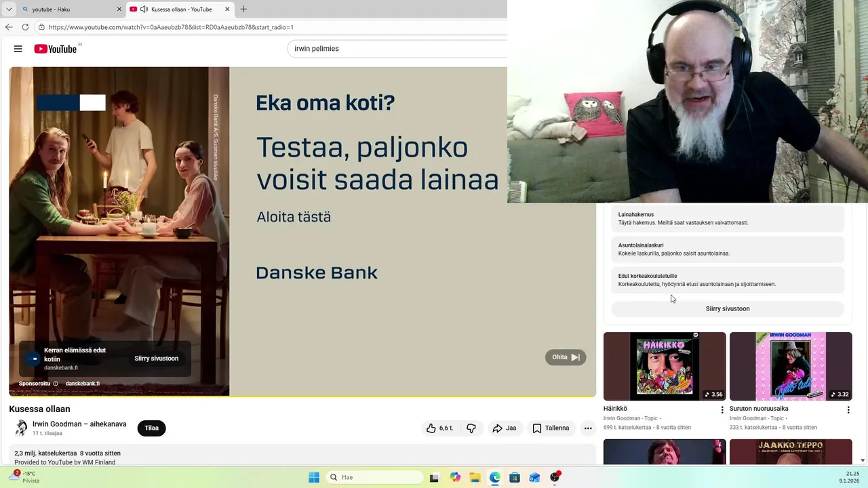
Task: Open the Windows Start menu
Action: tap(314, 477)
